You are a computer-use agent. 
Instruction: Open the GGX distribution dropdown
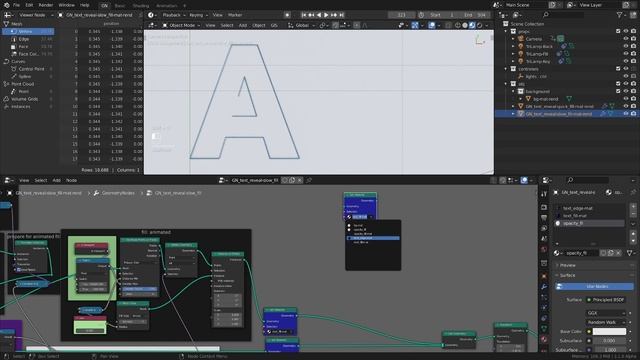(x=606, y=313)
